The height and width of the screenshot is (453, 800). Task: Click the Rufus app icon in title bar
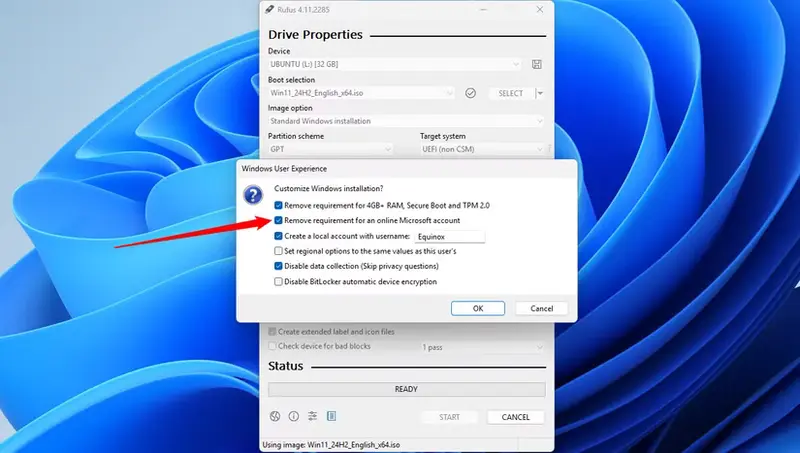[x=268, y=8]
